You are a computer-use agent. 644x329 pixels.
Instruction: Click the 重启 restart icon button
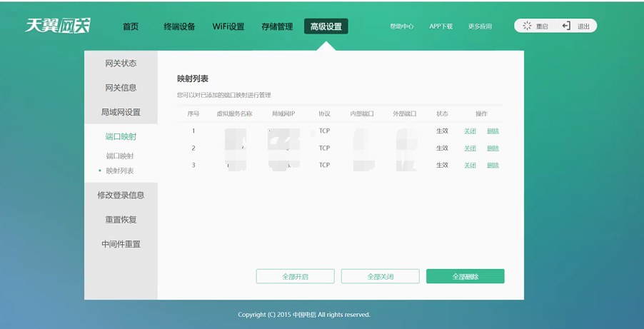point(535,26)
